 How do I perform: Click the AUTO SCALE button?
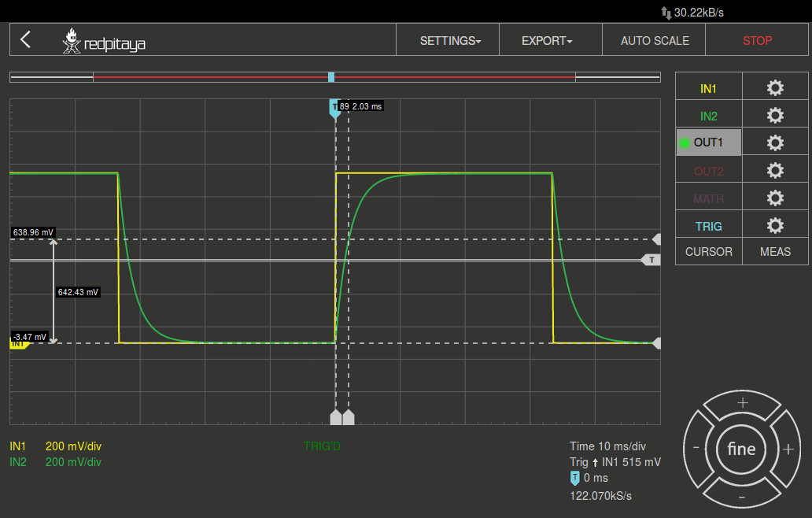[x=654, y=40]
